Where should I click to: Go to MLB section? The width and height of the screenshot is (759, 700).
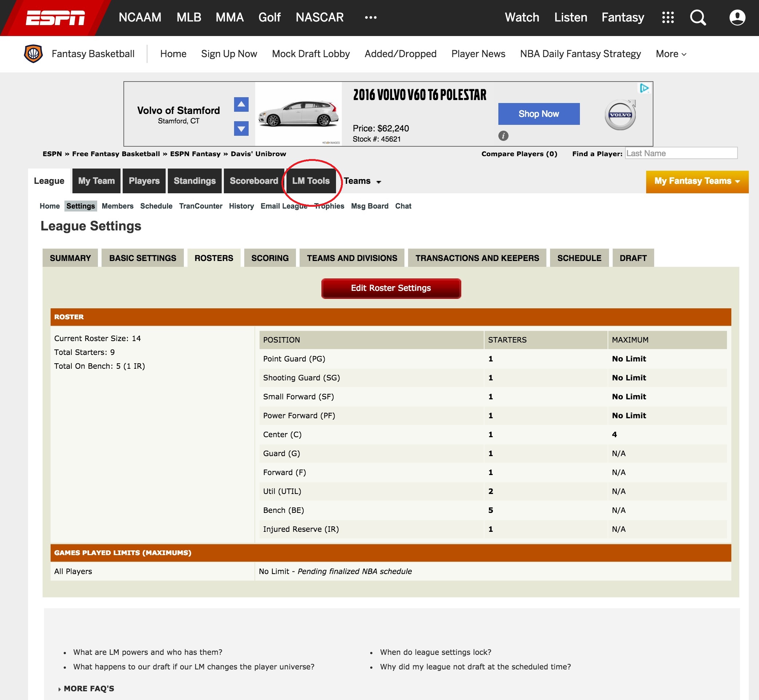click(189, 17)
